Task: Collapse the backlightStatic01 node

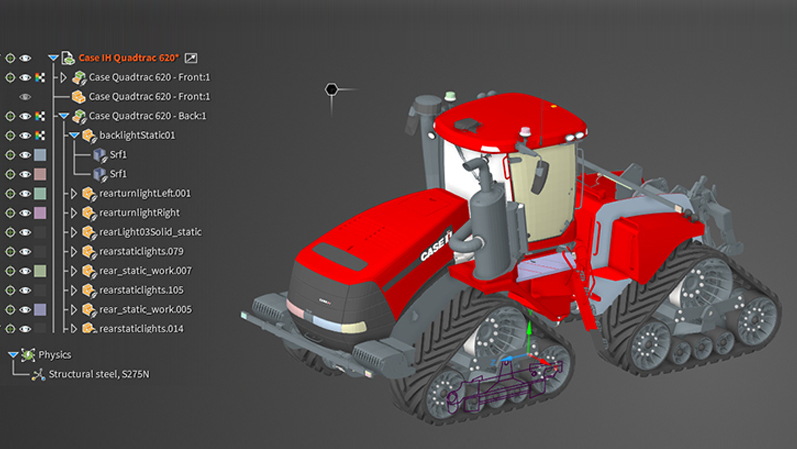Action: [x=74, y=135]
